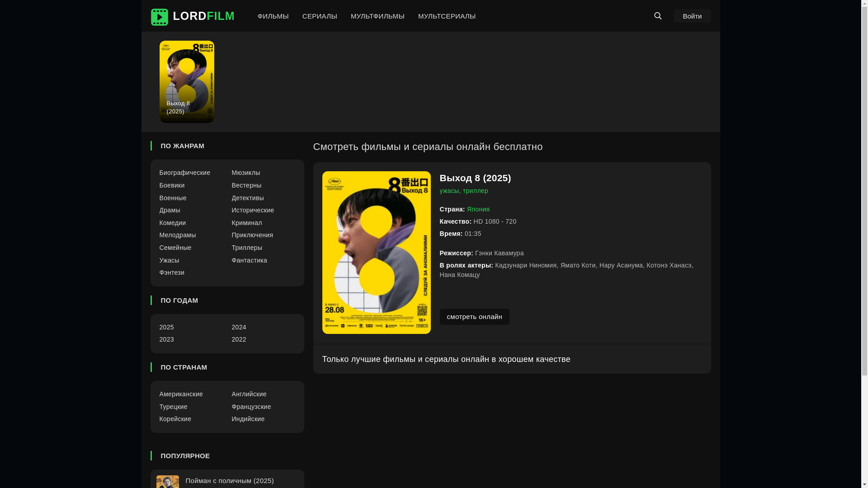Click the large Выход 8 poster image
868x488 pixels.
pyautogui.click(x=376, y=253)
